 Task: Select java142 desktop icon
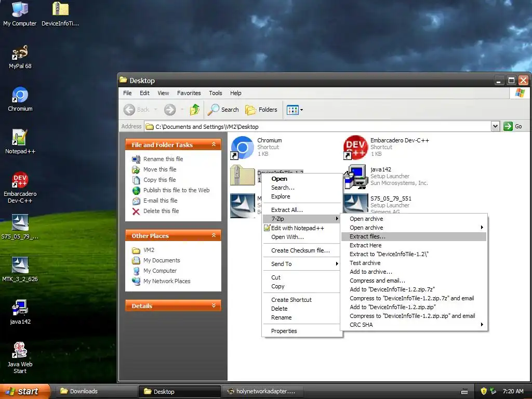click(x=20, y=312)
